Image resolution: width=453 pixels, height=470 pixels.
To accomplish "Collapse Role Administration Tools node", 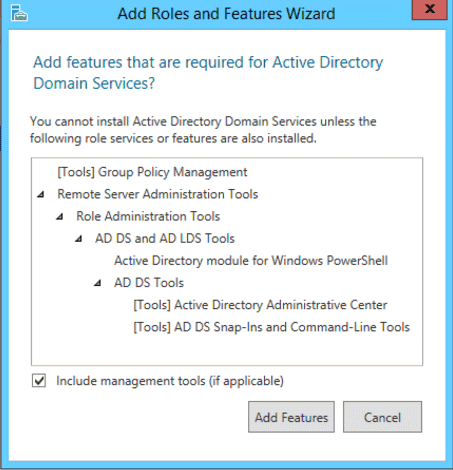I will coord(60,217).
